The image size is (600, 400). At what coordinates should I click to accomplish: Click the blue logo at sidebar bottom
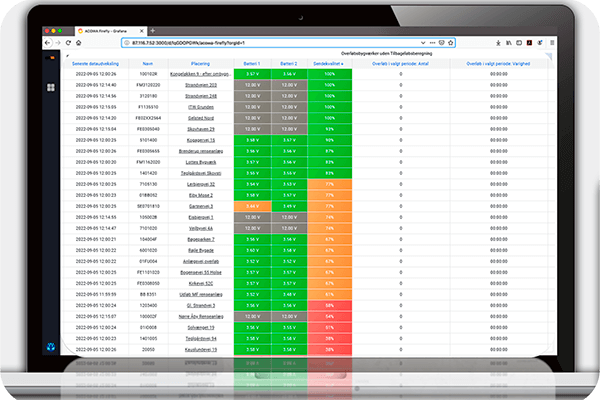point(51,347)
